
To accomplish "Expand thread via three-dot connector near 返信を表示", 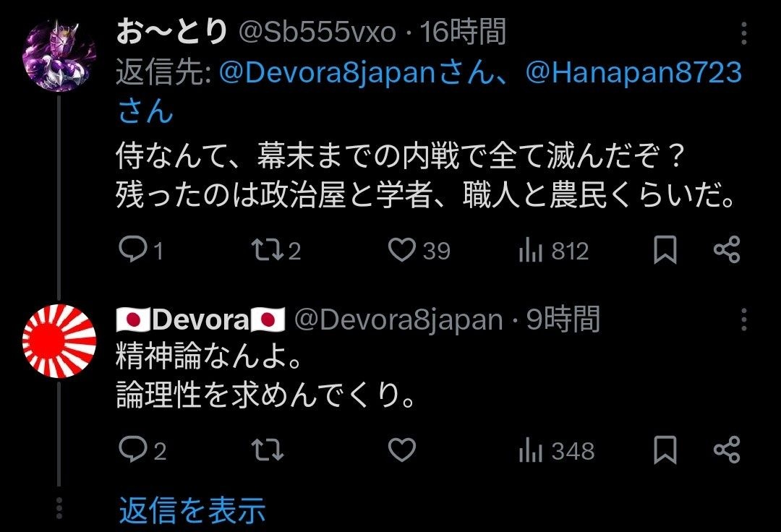I will 59,509.
